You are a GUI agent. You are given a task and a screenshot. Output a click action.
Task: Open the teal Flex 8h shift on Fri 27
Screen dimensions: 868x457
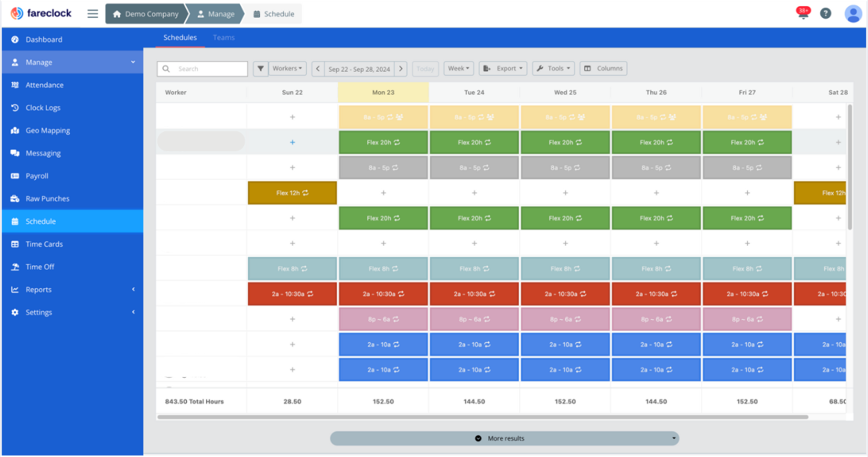point(747,269)
